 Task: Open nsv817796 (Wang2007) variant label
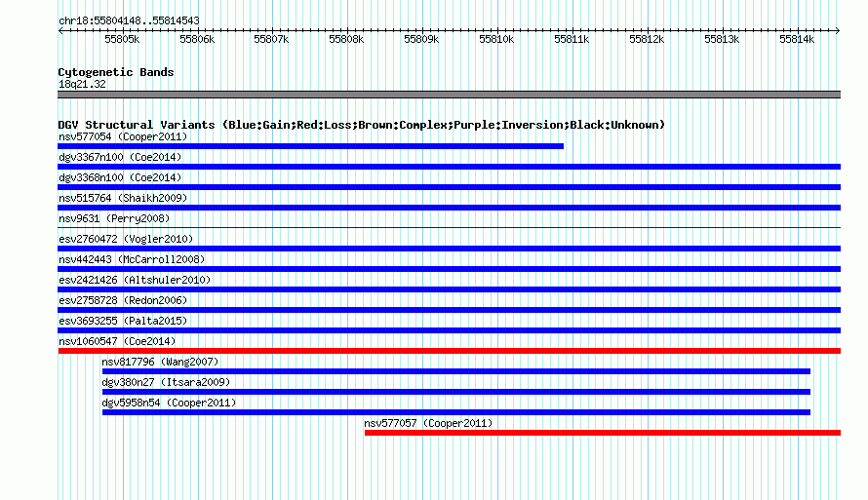coord(161,362)
